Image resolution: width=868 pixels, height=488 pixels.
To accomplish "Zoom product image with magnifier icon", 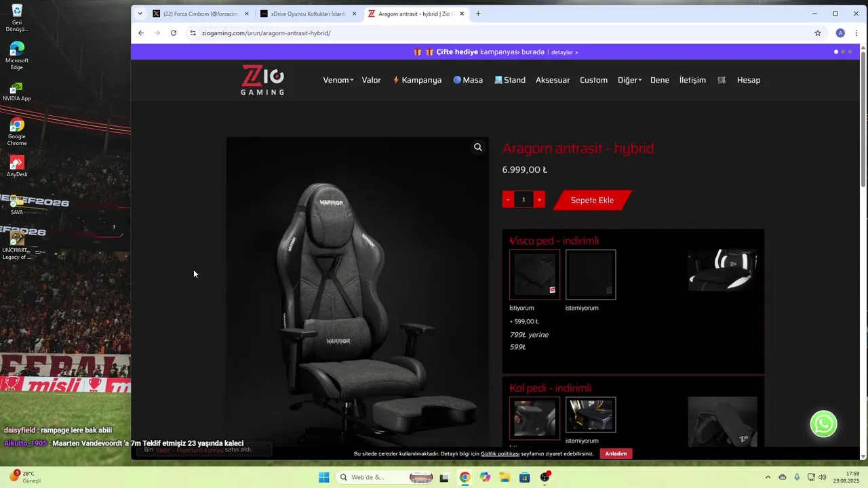I will coord(478,147).
